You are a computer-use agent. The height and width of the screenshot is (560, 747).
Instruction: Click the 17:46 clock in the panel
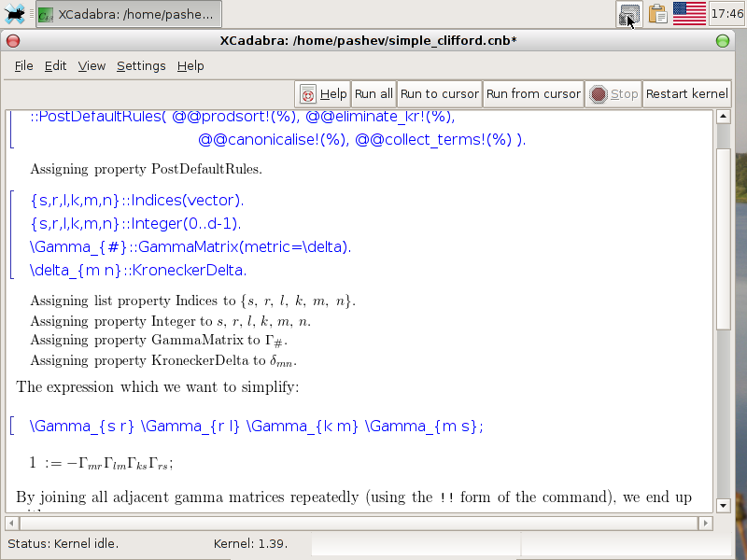click(x=727, y=14)
